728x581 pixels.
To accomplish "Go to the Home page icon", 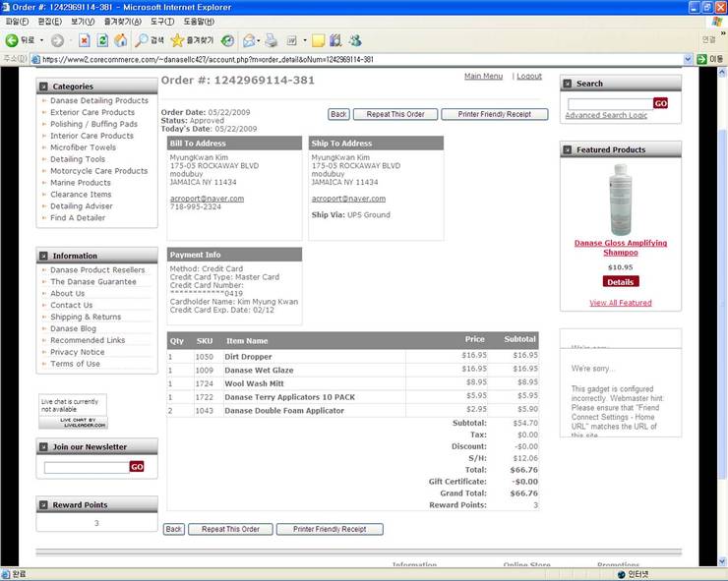I will pos(121,41).
